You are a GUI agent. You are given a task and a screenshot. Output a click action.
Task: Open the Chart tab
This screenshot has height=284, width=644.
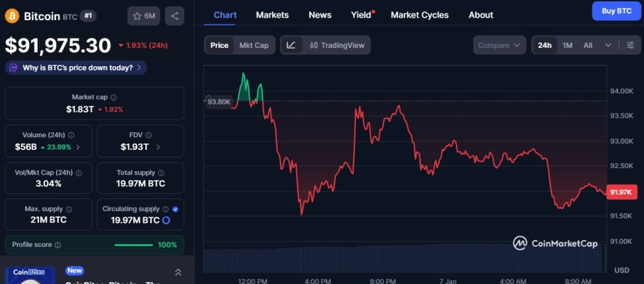point(225,15)
